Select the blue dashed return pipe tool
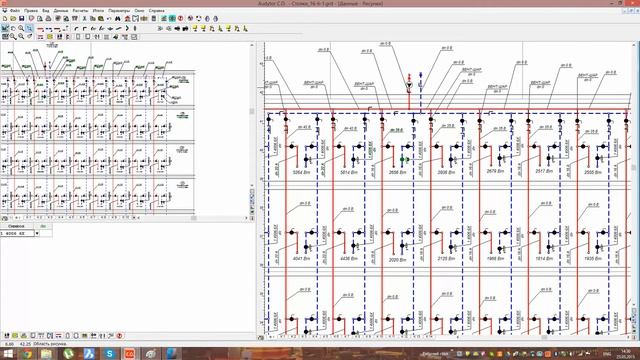 click(x=49, y=29)
